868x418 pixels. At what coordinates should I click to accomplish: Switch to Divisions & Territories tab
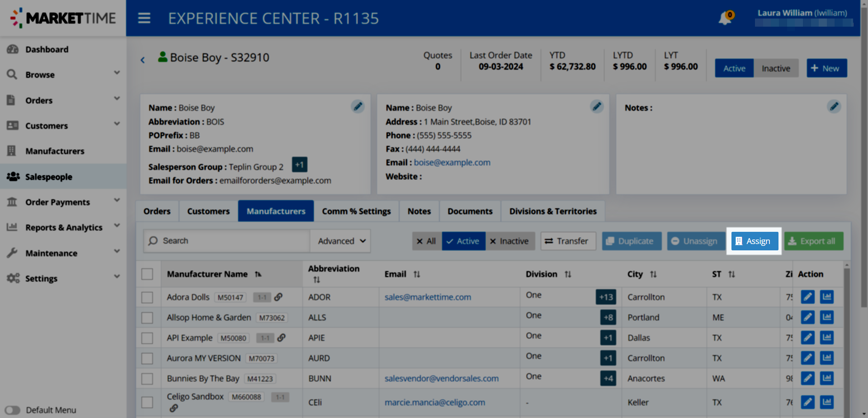553,211
